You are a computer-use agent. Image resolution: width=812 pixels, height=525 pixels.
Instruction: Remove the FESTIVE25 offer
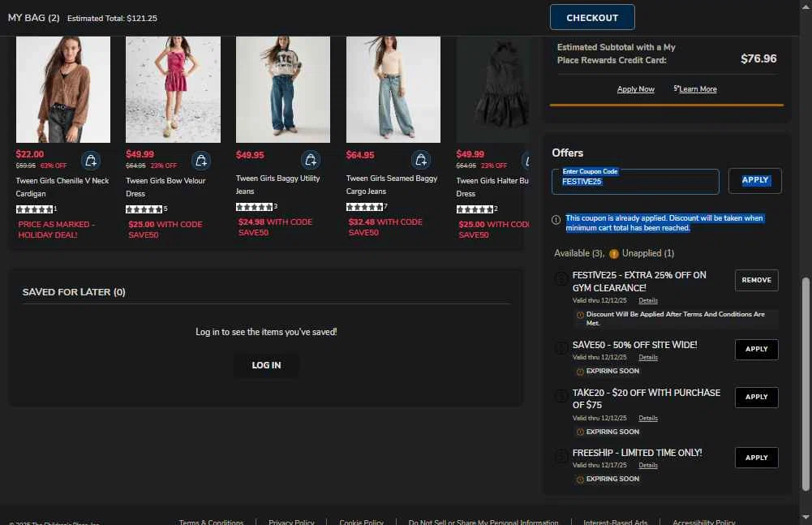click(757, 281)
